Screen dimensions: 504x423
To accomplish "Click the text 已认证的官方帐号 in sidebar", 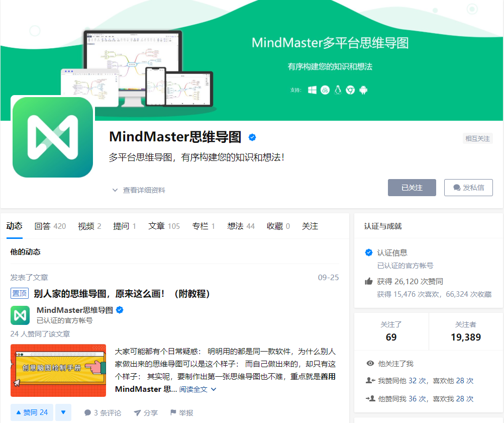I will coord(406,266).
